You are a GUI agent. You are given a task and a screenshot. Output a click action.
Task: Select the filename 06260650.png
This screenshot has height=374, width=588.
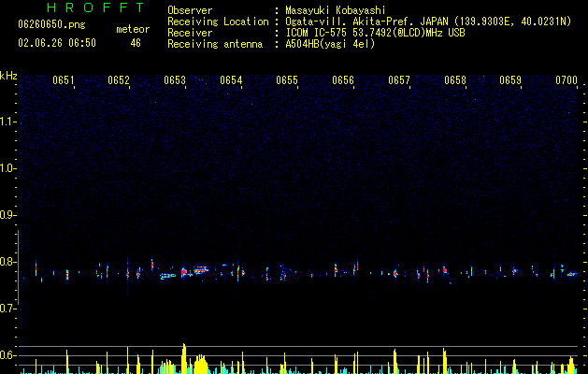[51, 24]
